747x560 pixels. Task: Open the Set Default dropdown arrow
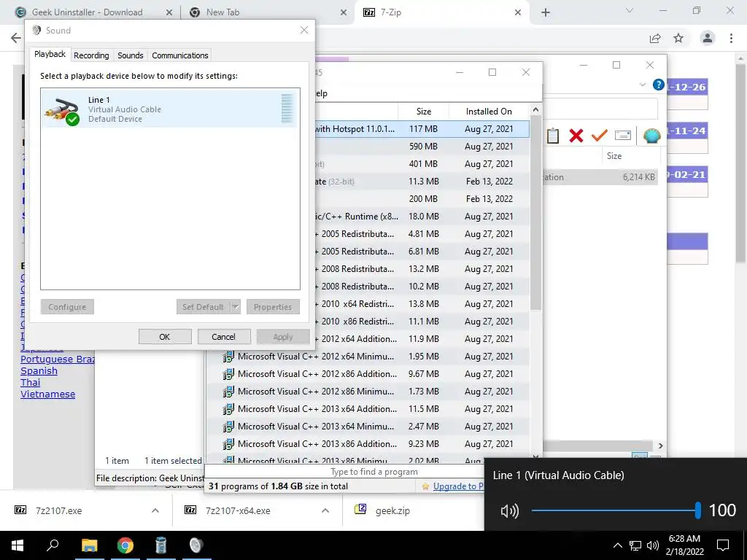pos(236,307)
